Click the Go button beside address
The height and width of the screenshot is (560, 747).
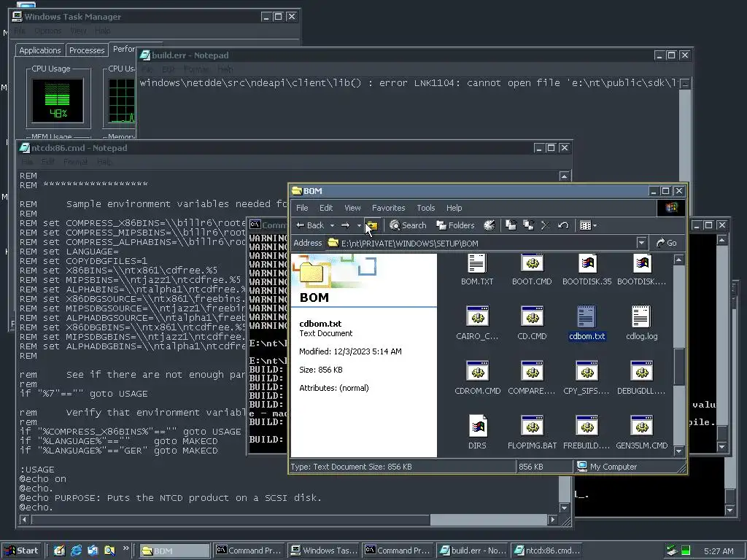pos(667,243)
